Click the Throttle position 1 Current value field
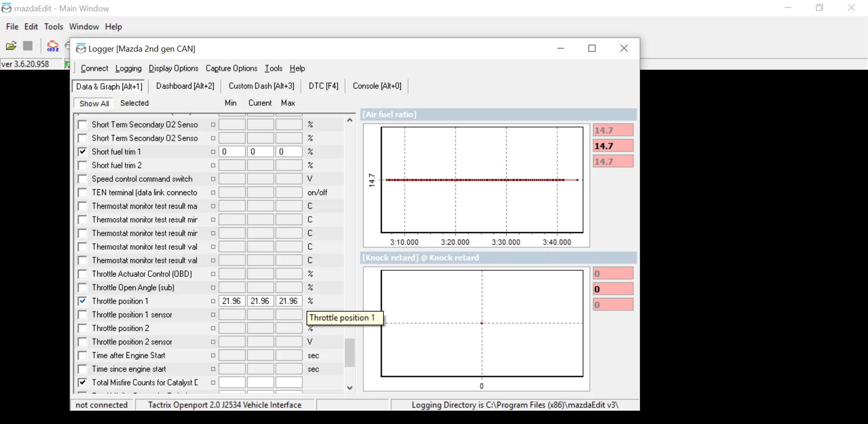The height and width of the screenshot is (424, 868). click(260, 301)
